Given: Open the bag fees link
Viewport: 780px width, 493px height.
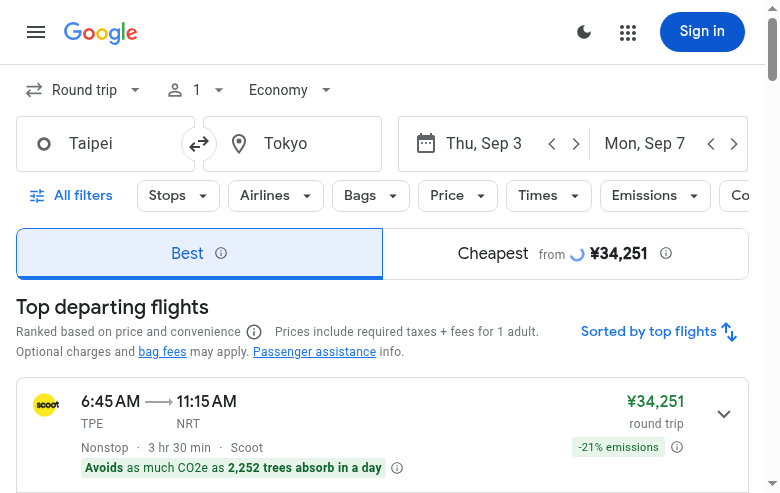Looking at the screenshot, I should [x=162, y=352].
